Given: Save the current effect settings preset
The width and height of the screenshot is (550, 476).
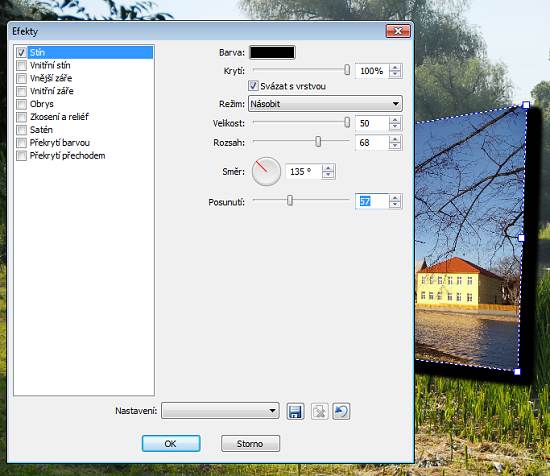Looking at the screenshot, I should [x=295, y=411].
